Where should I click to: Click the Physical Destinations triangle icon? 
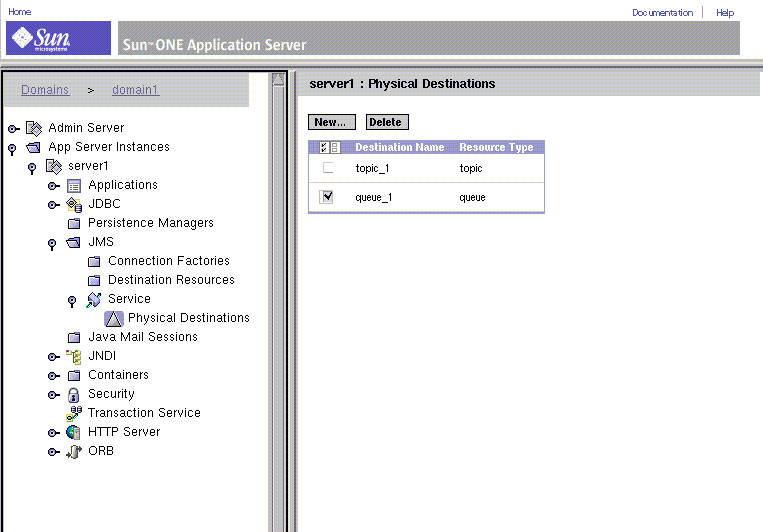(x=114, y=319)
